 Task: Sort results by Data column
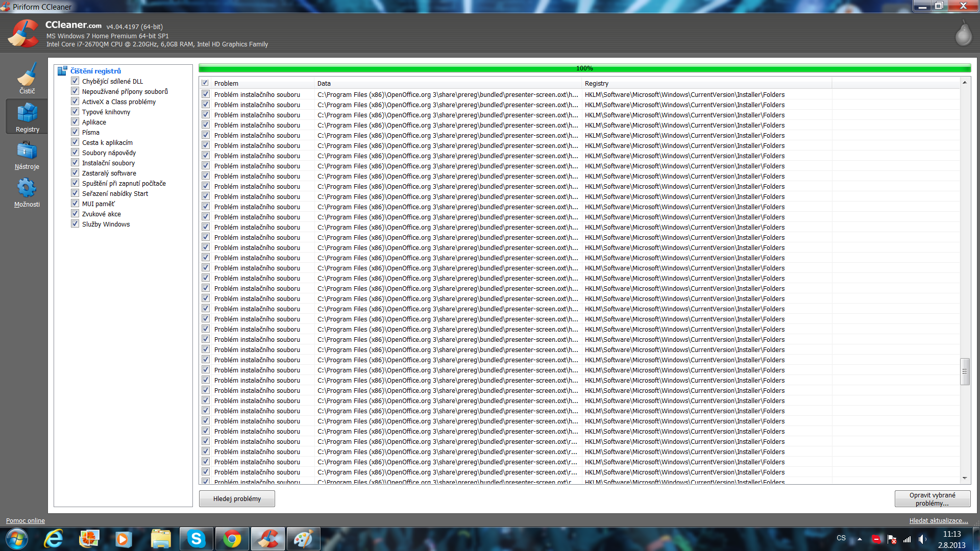(448, 83)
